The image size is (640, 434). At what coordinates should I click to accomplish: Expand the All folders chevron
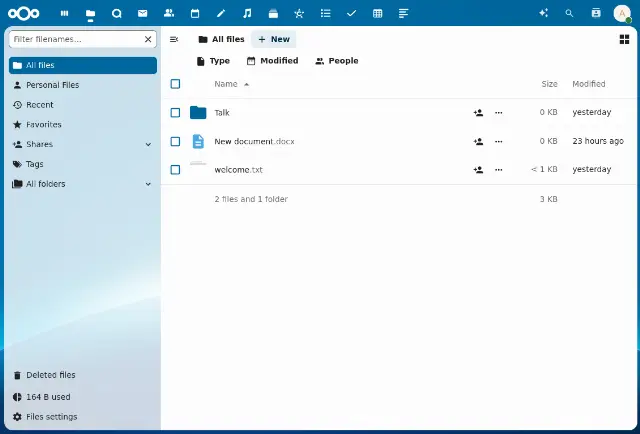tap(148, 184)
